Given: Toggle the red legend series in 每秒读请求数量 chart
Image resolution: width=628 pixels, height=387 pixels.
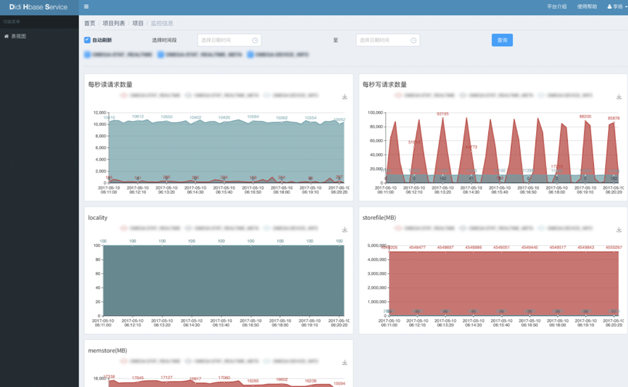Looking at the screenshot, I should click(x=151, y=95).
